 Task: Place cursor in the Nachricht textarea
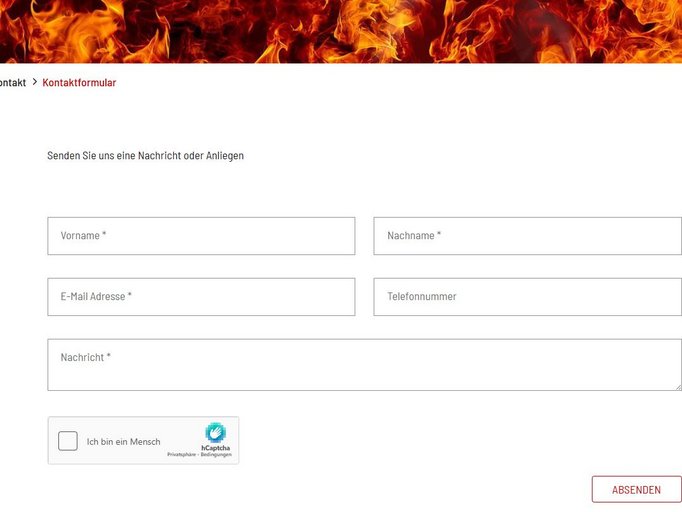tap(364, 366)
